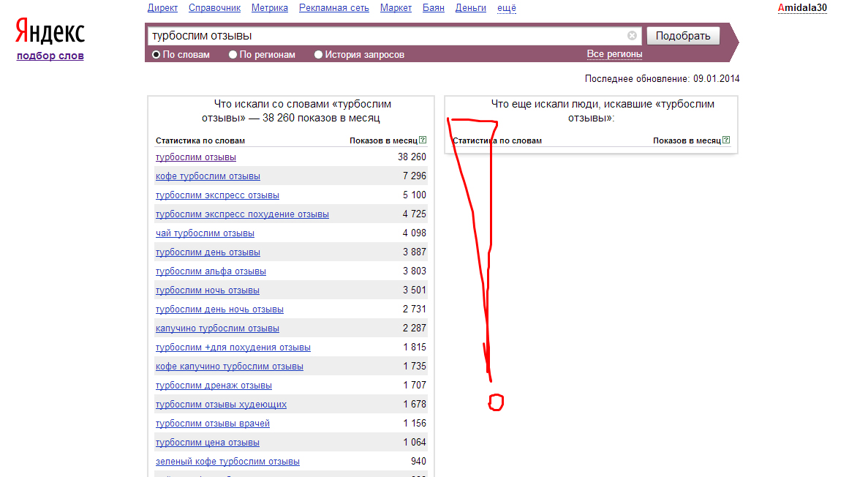868x477 pixels.
Task: Open the help icon in the right statistics panel
Action: (x=726, y=140)
